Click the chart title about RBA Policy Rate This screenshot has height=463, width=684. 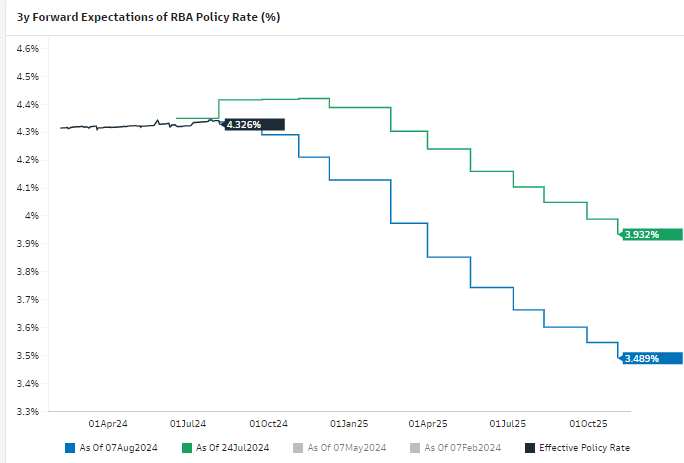tap(148, 17)
